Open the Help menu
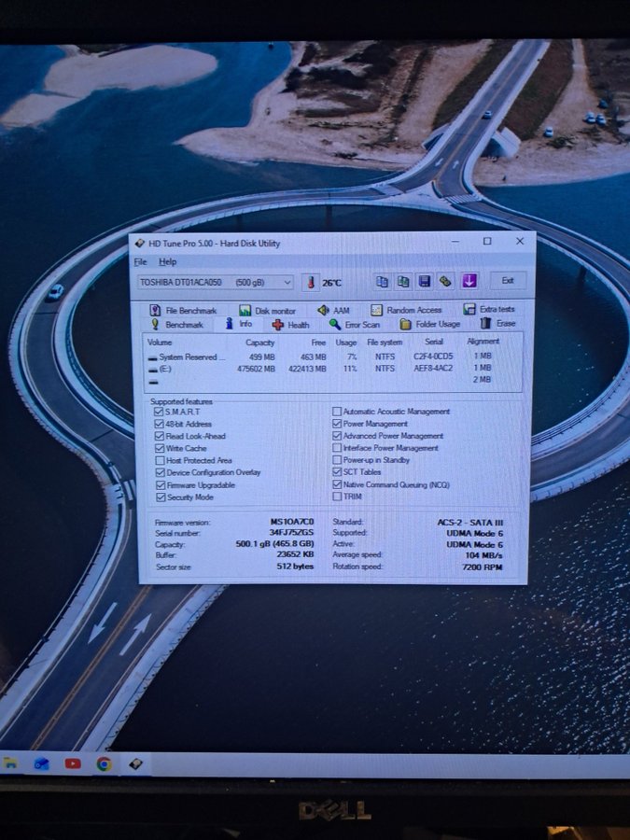 point(167,262)
